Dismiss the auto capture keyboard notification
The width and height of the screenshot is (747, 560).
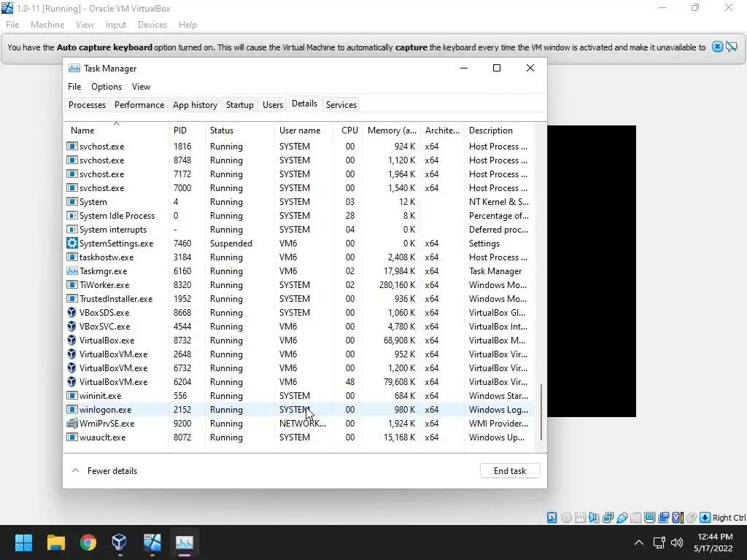[717, 47]
